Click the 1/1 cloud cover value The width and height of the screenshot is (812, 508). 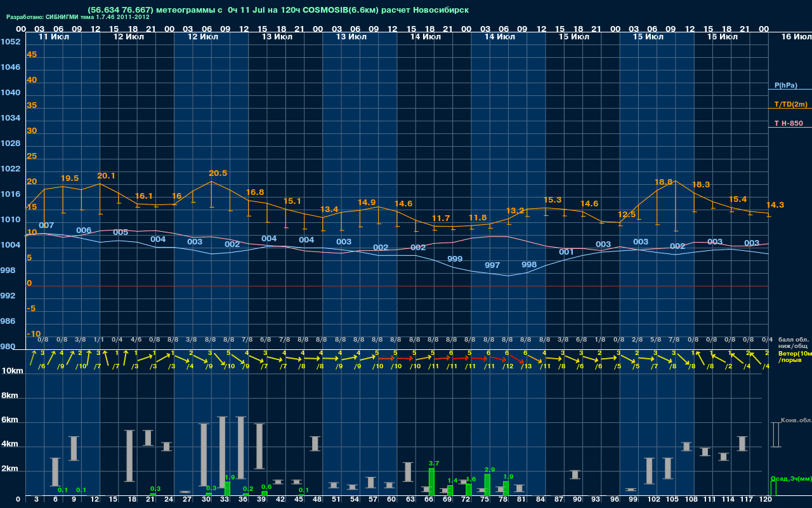tap(99, 340)
